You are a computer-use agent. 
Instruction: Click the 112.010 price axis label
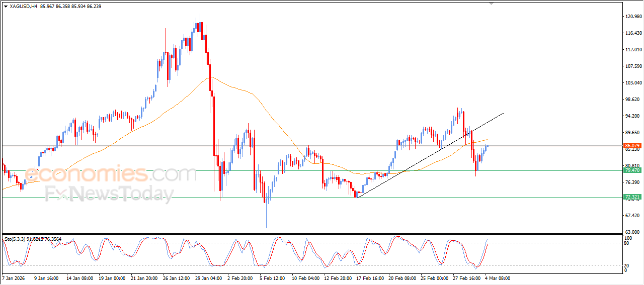click(633, 50)
